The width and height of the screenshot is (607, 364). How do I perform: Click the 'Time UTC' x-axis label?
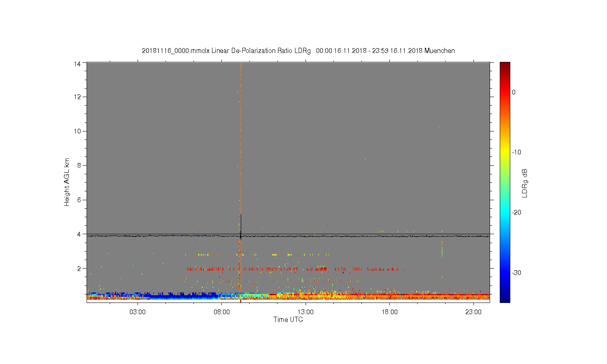pos(288,320)
